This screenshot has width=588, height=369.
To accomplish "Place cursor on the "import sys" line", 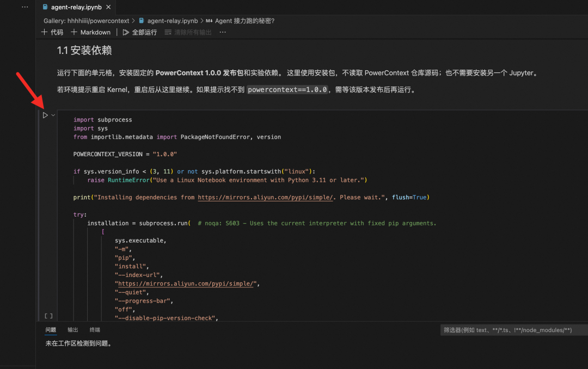I will [x=90, y=128].
